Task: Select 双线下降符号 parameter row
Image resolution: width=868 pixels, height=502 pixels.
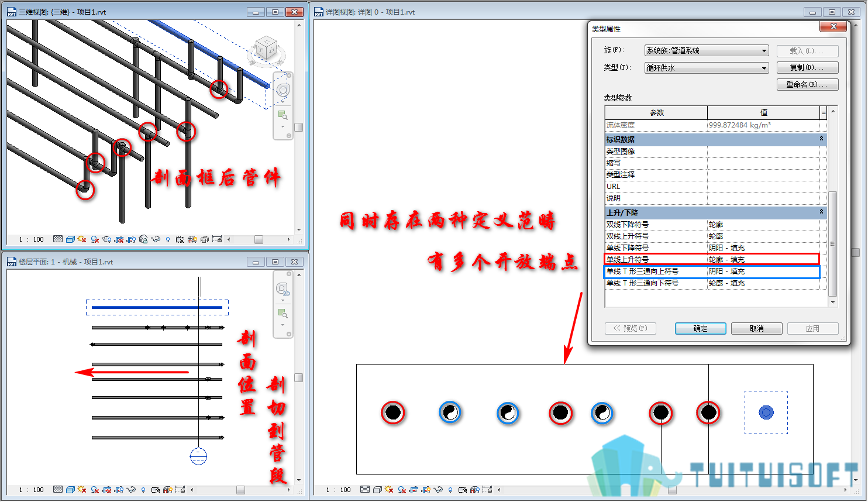Action: coord(712,225)
